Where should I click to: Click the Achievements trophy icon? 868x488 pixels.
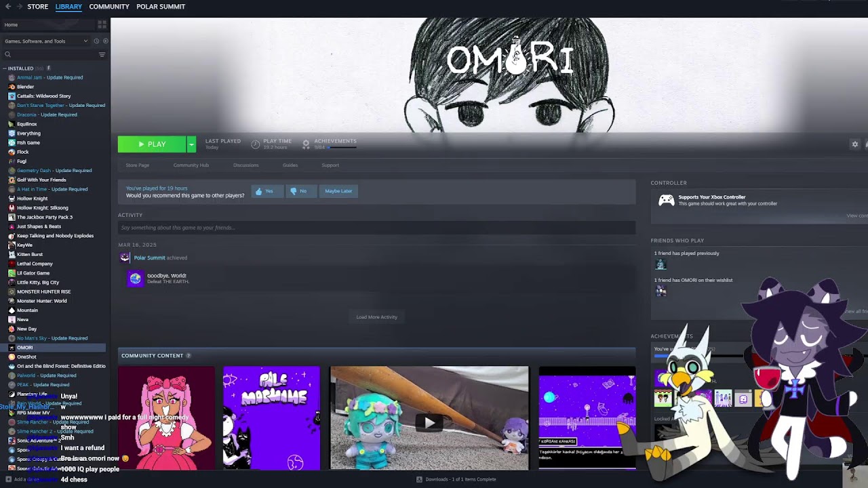[306, 144]
